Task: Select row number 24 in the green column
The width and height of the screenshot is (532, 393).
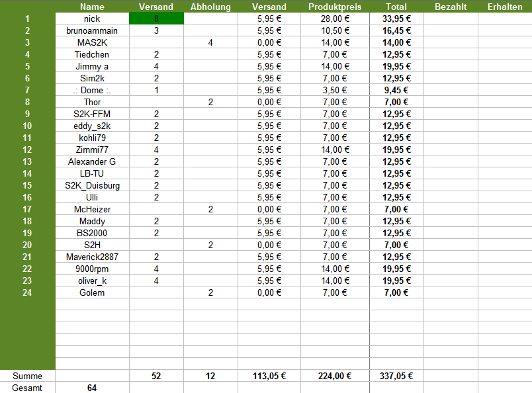Action: coord(27,292)
